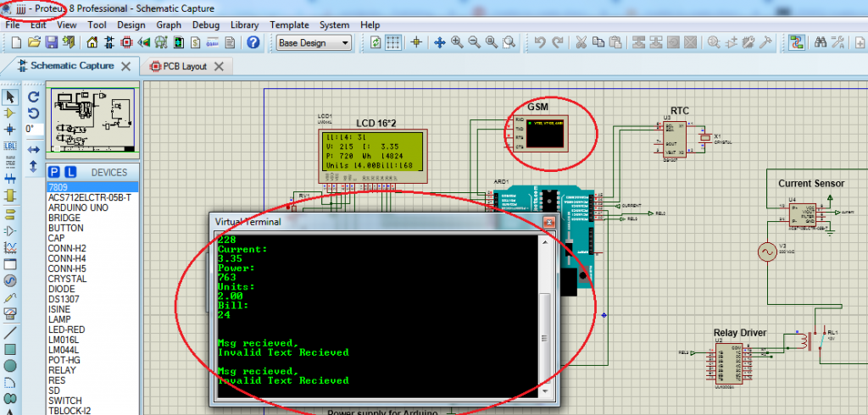Save the project with the floppy disk icon
The height and width of the screenshot is (415, 868).
point(52,42)
